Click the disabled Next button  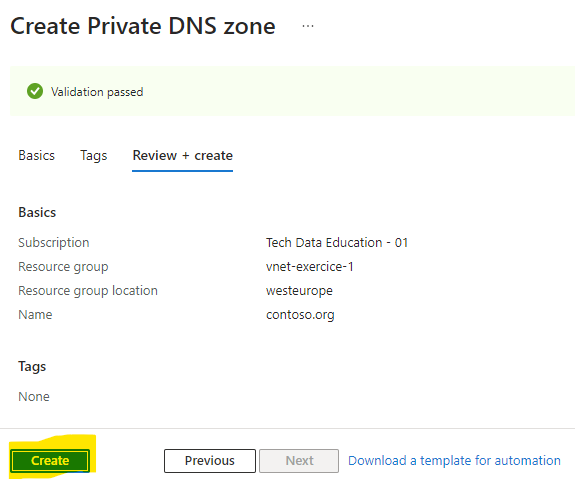[x=299, y=461]
